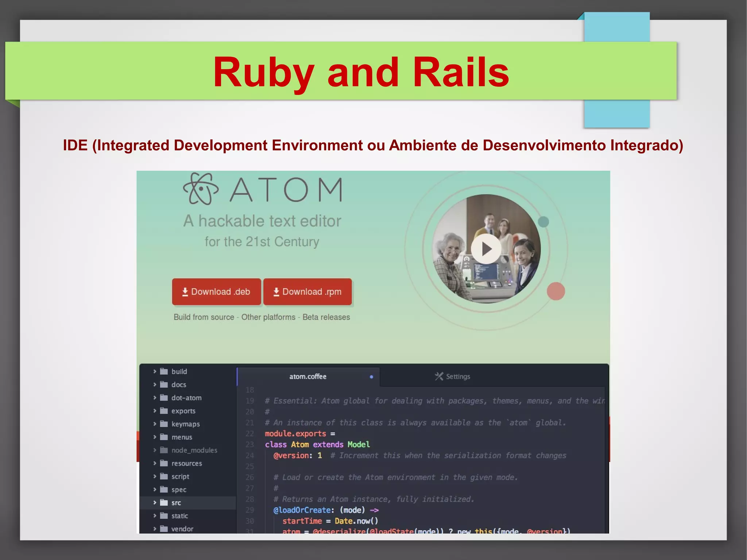Click the menus folder icon
The width and height of the screenshot is (747, 560).
point(164,437)
